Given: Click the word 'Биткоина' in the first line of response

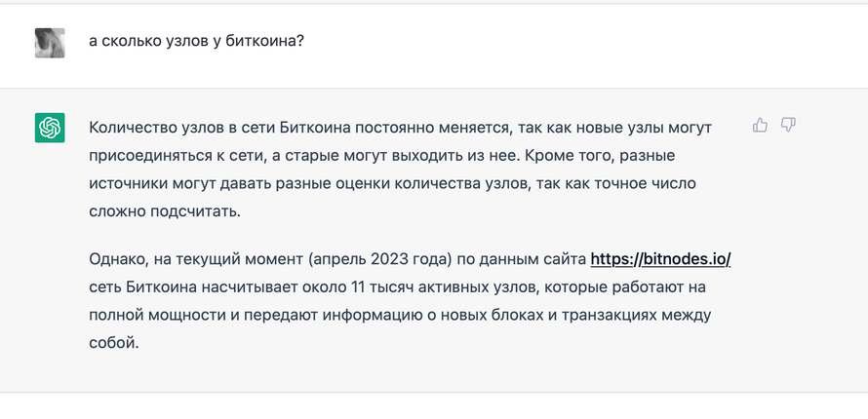Looking at the screenshot, I should tap(314, 128).
